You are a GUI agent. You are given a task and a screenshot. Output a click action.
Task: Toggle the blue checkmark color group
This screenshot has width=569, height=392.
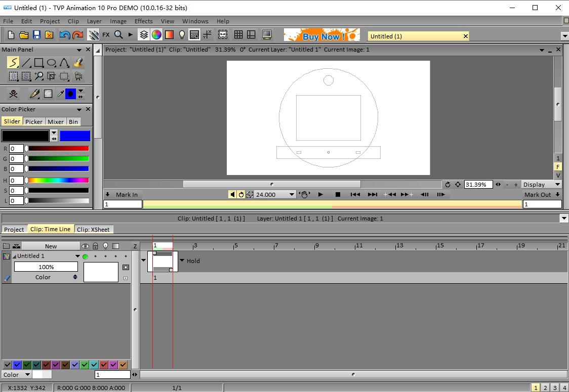tap(17, 365)
